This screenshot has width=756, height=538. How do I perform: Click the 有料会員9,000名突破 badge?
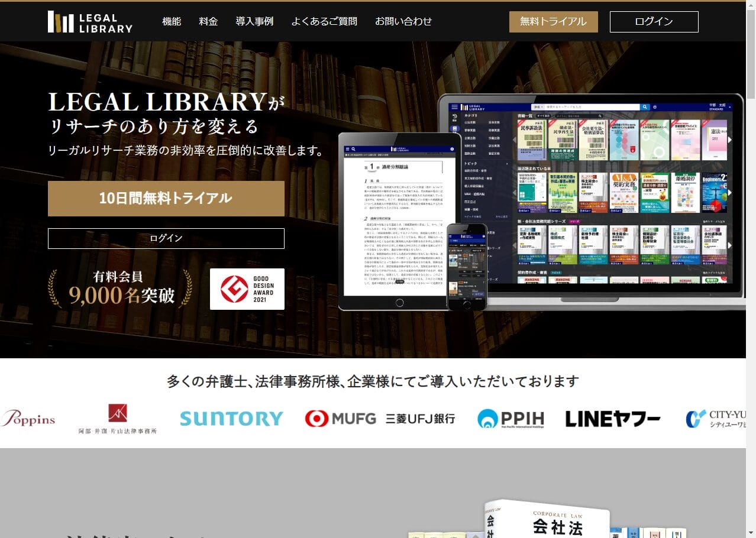click(115, 289)
